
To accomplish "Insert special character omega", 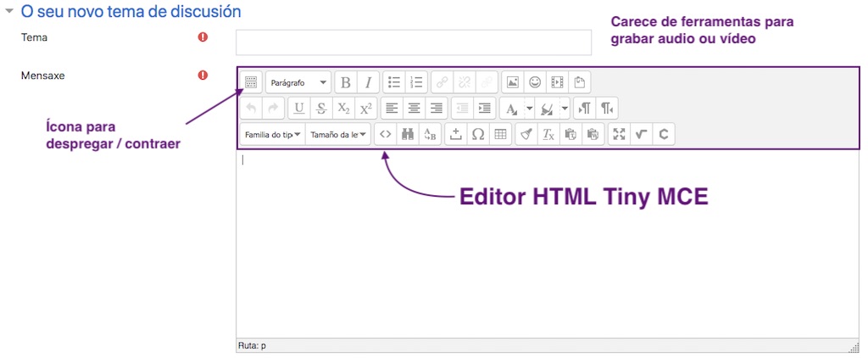I will pos(478,134).
